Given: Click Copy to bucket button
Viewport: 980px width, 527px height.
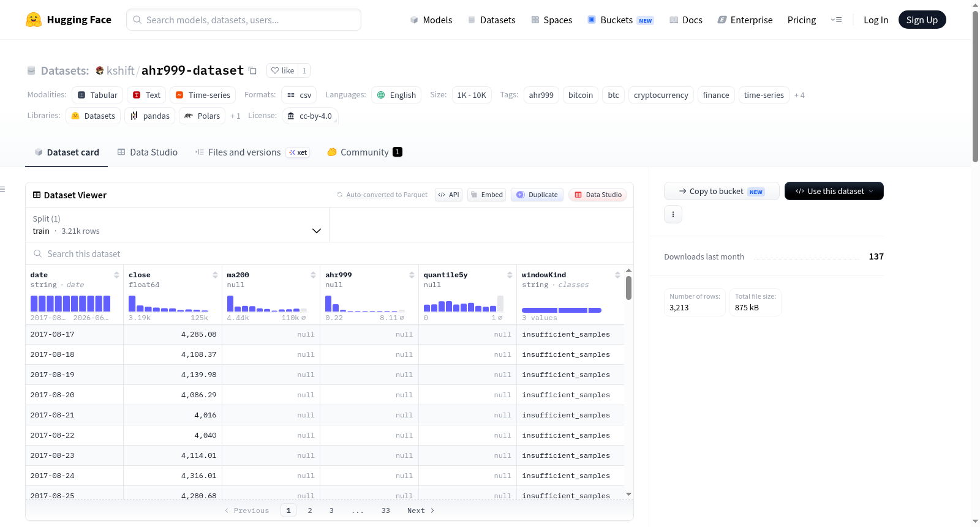Looking at the screenshot, I should tap(722, 191).
